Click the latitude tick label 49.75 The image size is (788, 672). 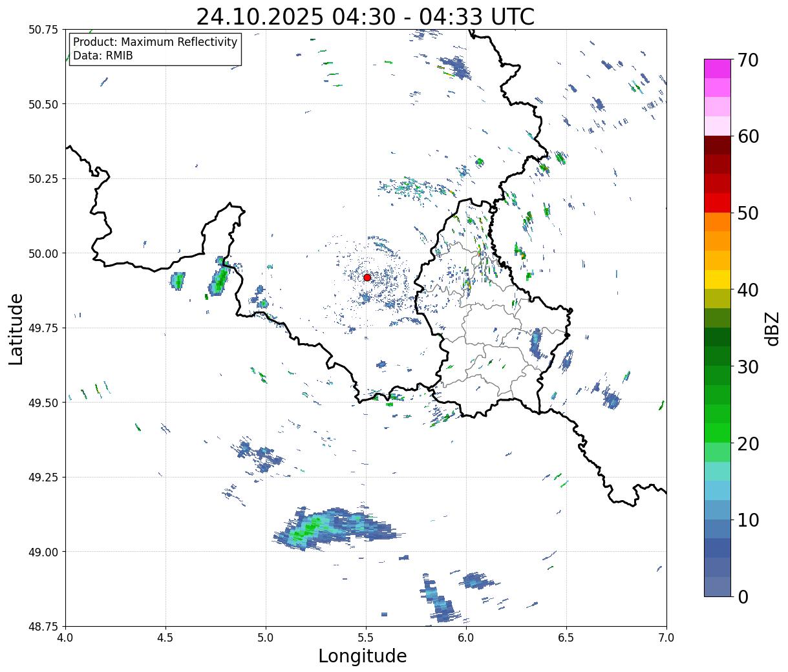[x=43, y=328]
